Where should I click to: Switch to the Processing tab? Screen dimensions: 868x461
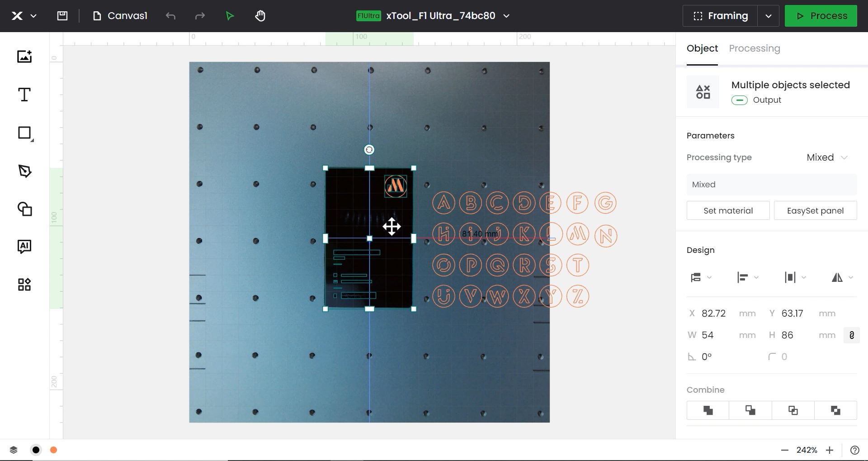tap(755, 48)
